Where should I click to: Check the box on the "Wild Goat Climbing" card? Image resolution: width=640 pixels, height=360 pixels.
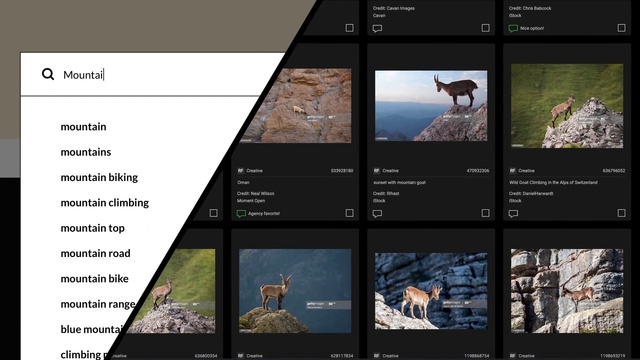pyautogui.click(x=621, y=213)
